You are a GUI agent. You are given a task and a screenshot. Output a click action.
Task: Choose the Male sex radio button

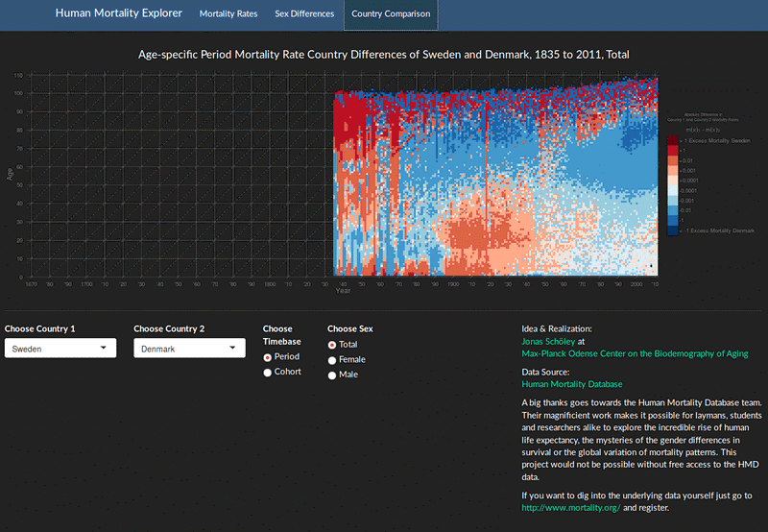[x=332, y=375]
